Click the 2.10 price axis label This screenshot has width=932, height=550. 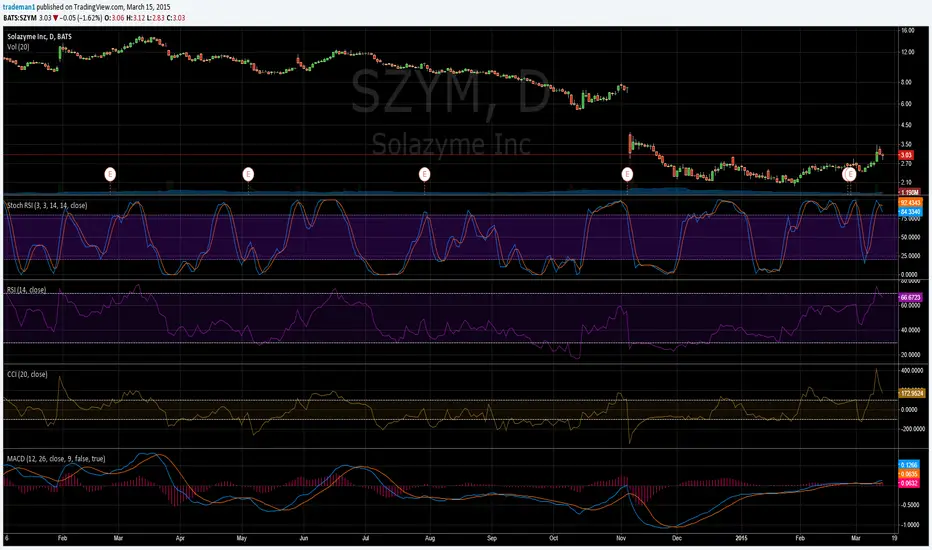tap(906, 183)
